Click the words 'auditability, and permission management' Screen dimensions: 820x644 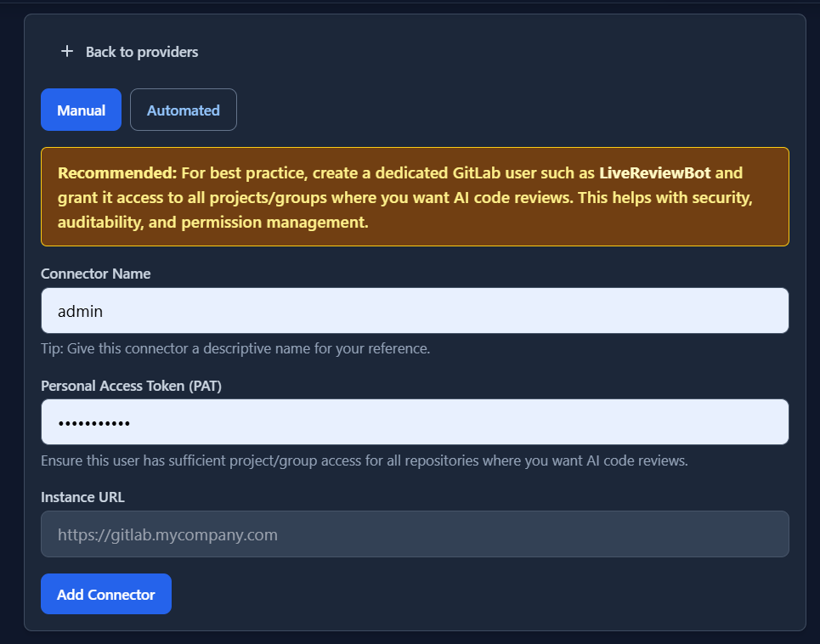pos(214,223)
